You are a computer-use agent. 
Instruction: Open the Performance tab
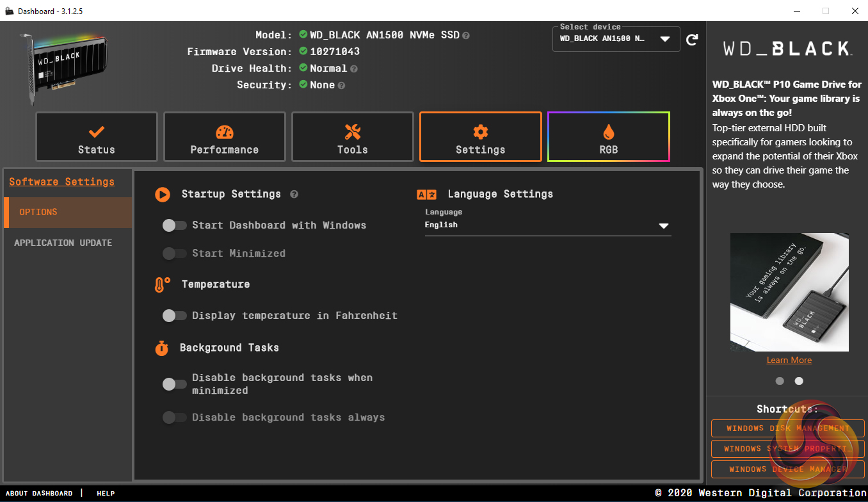[x=225, y=137]
